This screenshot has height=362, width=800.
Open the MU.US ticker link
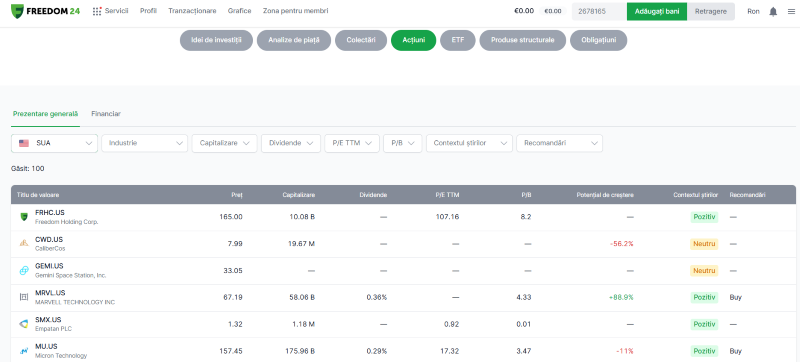coord(46,347)
